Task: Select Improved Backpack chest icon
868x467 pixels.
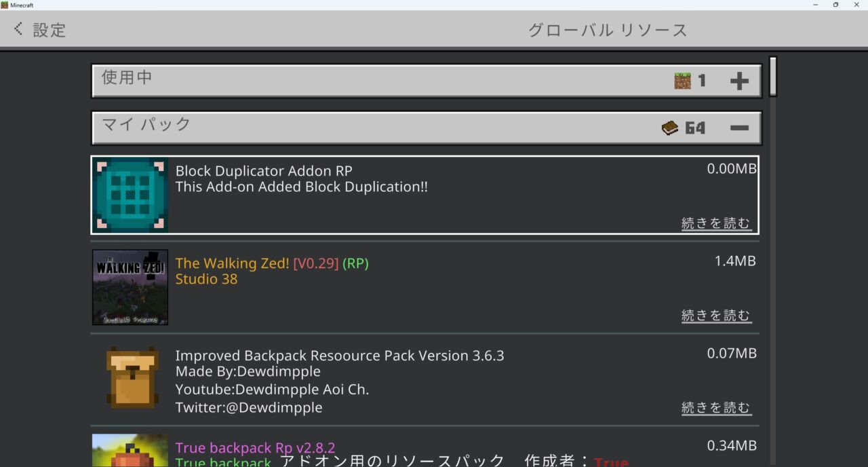Action: pos(132,378)
